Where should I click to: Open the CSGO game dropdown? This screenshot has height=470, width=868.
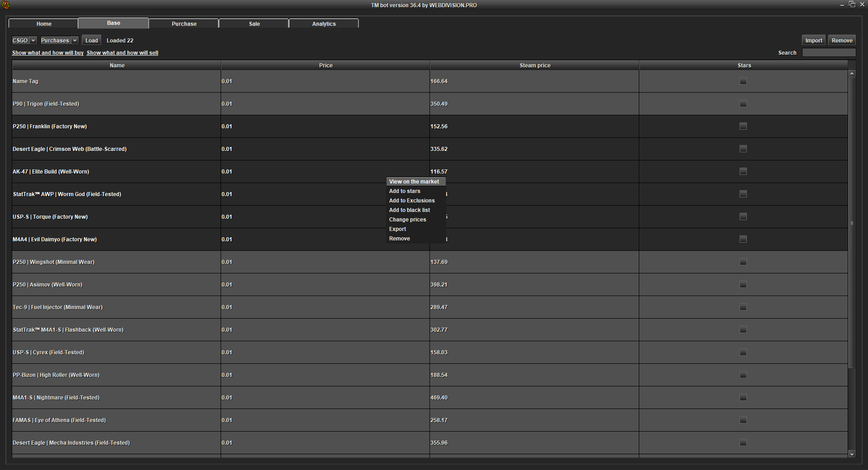pos(24,41)
